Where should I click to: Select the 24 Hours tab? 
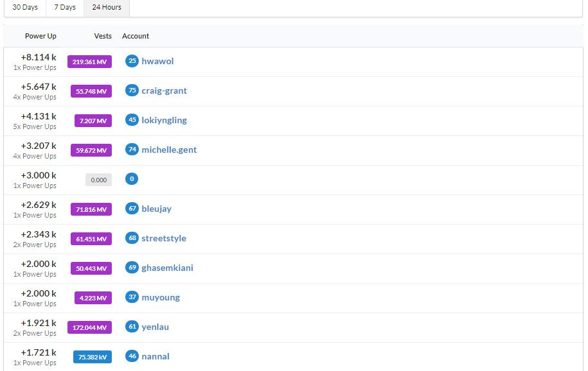tap(107, 8)
